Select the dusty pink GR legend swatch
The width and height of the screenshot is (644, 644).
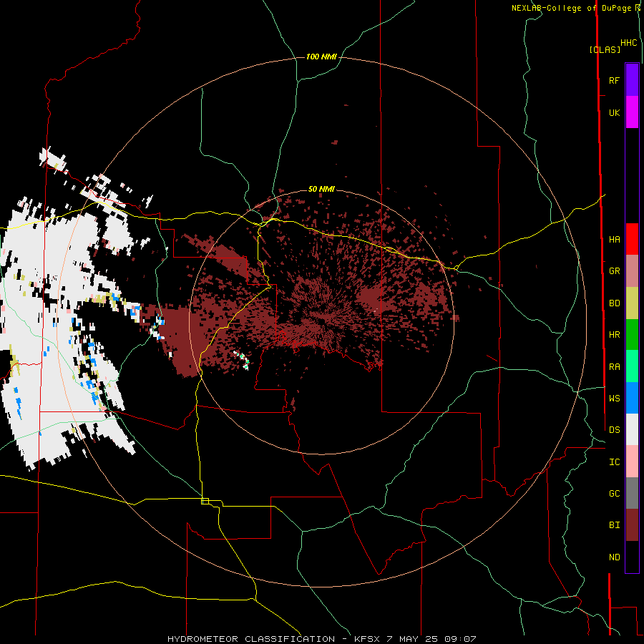(x=632, y=270)
